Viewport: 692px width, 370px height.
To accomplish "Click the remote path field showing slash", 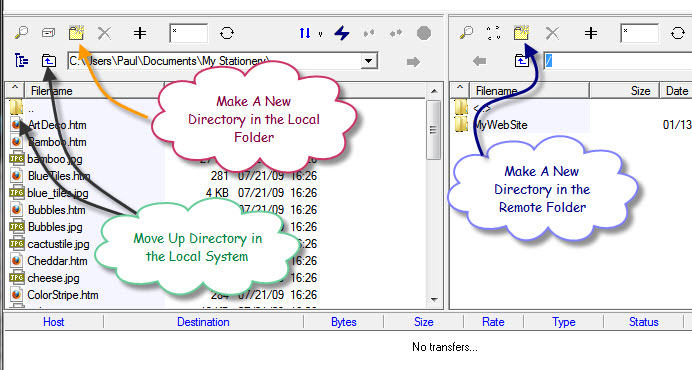I will tap(618, 60).
